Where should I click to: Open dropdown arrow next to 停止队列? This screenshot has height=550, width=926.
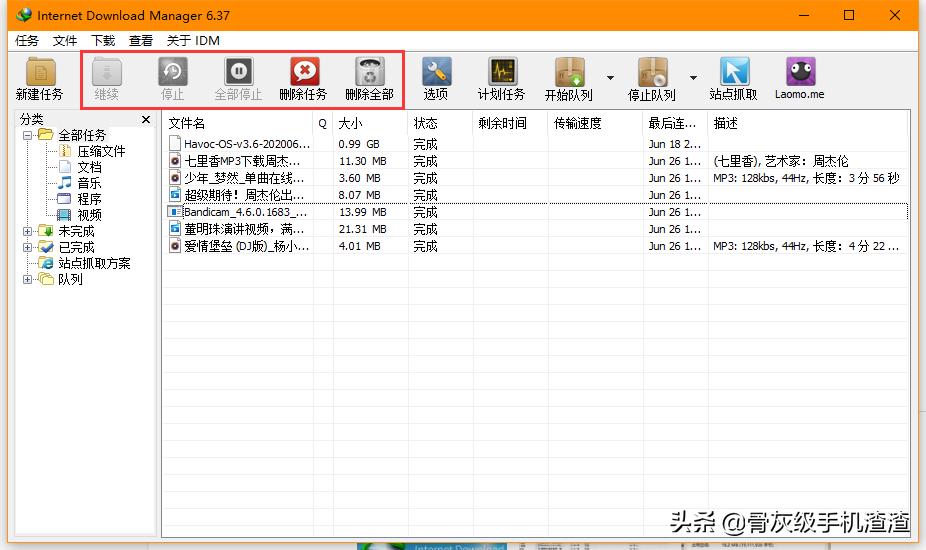click(693, 77)
